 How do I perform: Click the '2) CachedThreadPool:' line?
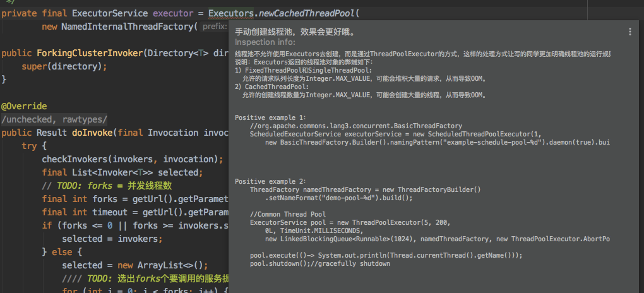tap(271, 87)
